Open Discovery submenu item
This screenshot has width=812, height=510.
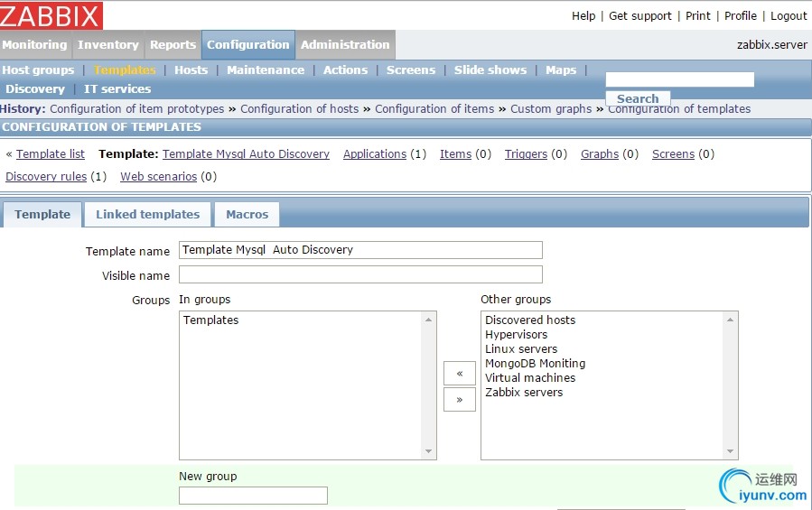(35, 89)
